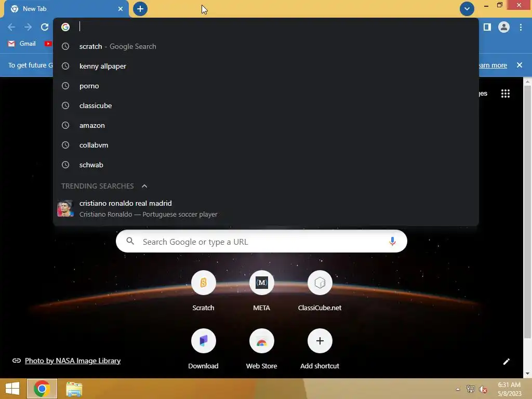
Task: Open the YouTube bookmark icon
Action: 48,44
